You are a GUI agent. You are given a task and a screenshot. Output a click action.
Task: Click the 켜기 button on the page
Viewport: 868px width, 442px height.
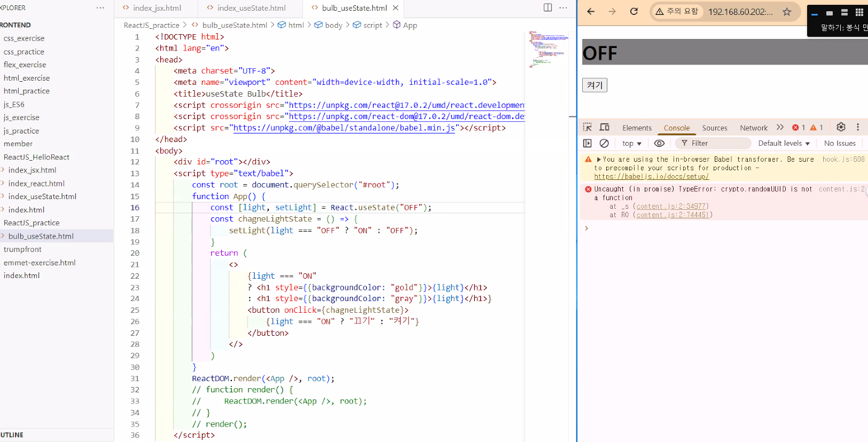pos(595,85)
